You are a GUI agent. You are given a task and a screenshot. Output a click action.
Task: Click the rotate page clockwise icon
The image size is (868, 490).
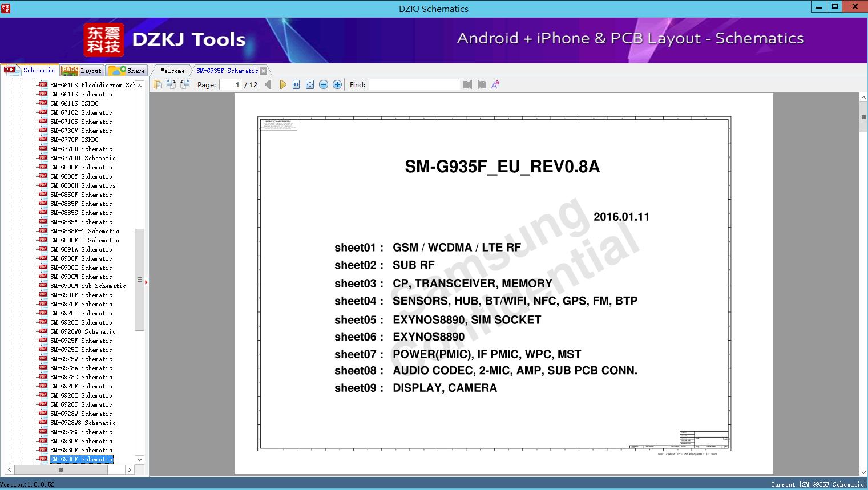(184, 84)
